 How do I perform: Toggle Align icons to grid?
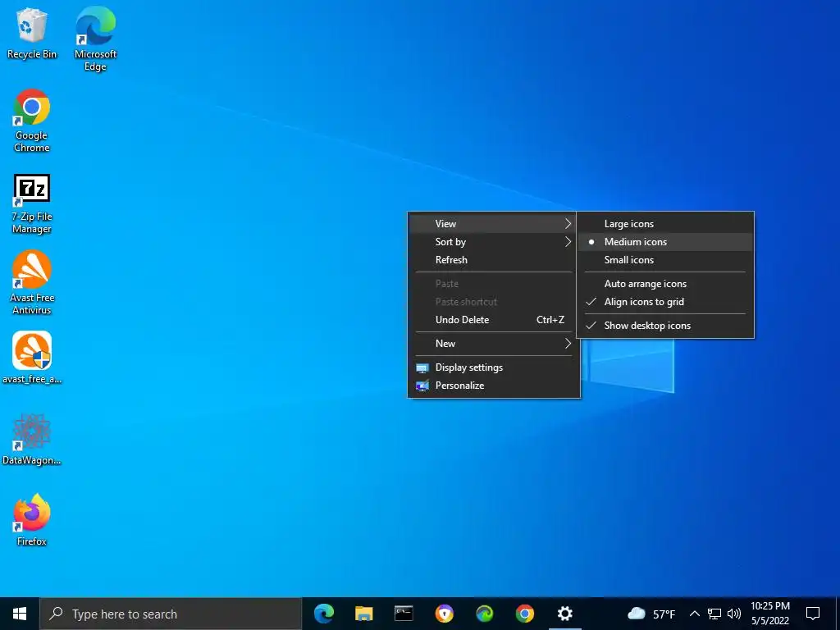(665, 302)
